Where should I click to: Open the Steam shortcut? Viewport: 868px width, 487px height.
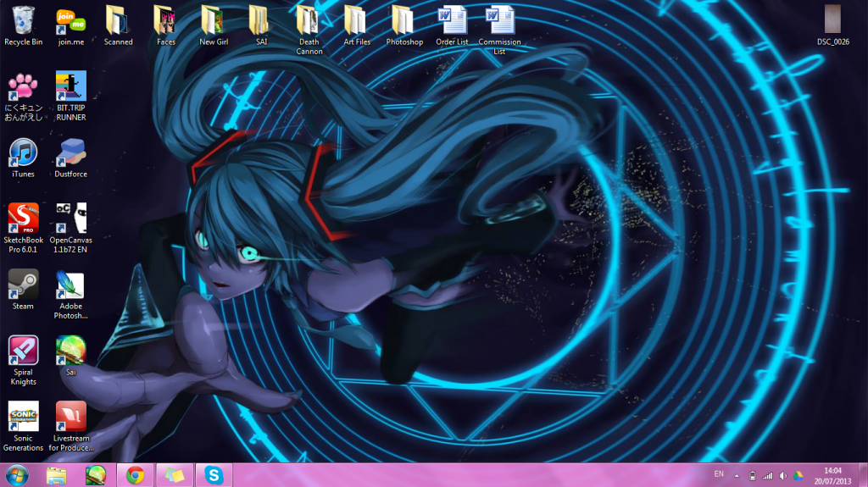(23, 290)
